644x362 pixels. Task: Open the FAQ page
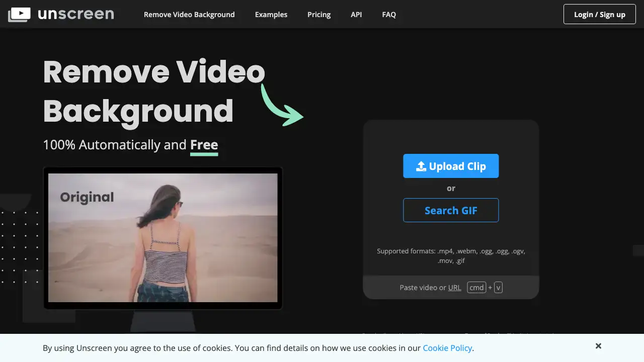click(x=389, y=15)
